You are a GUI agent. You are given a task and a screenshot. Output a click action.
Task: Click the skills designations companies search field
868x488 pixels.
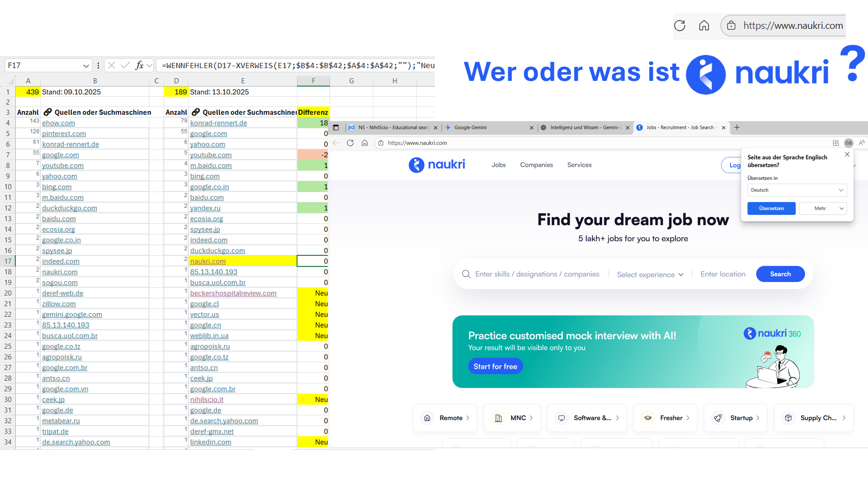point(537,274)
